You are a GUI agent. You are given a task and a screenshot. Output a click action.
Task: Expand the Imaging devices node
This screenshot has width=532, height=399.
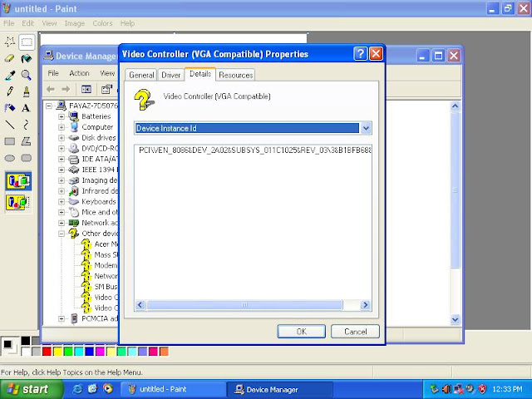[62, 180]
